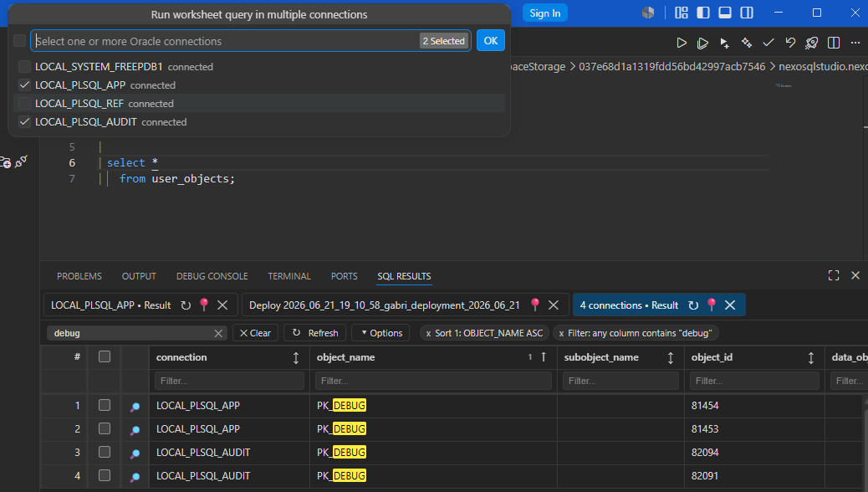Switch to the TERMINAL tab
The height and width of the screenshot is (492, 868).
coord(289,276)
